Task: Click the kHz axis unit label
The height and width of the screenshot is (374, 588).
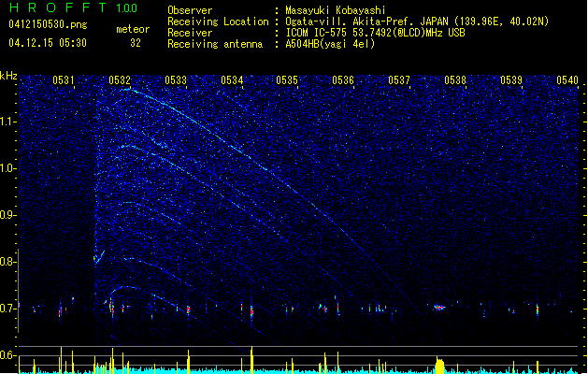Action: tap(8, 76)
